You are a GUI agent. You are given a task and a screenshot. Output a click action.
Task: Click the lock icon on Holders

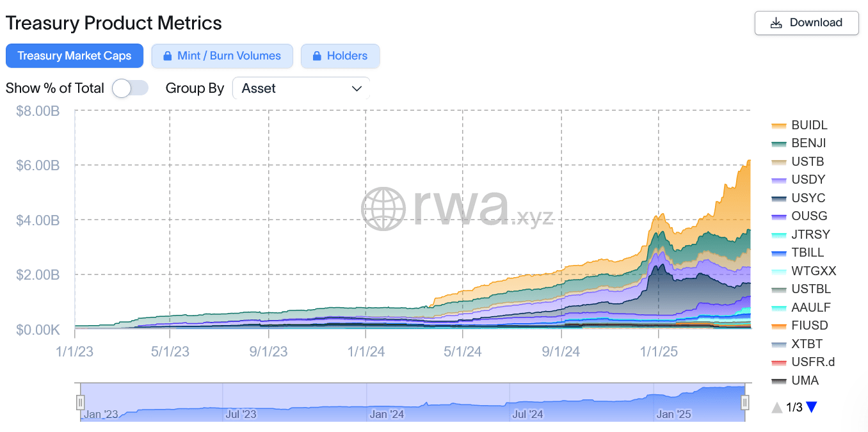(x=316, y=56)
